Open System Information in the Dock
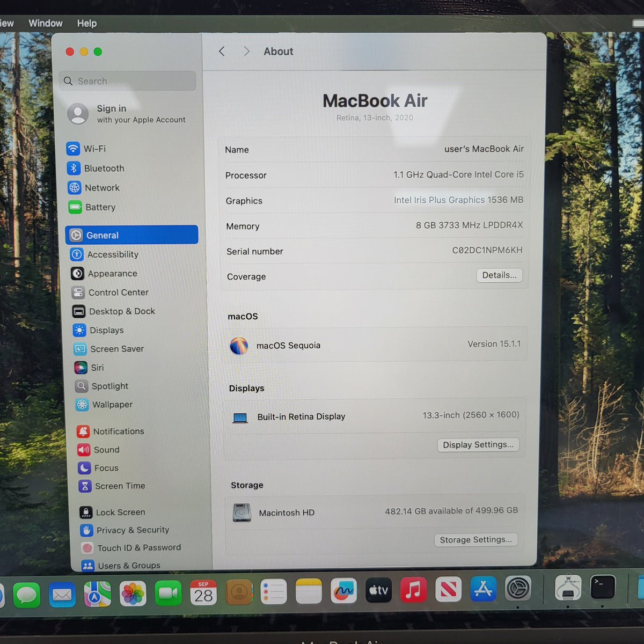 [568, 588]
